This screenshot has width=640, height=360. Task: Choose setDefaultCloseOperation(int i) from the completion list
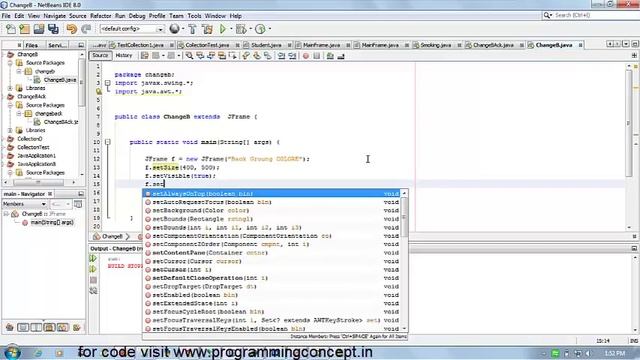click(x=271, y=278)
